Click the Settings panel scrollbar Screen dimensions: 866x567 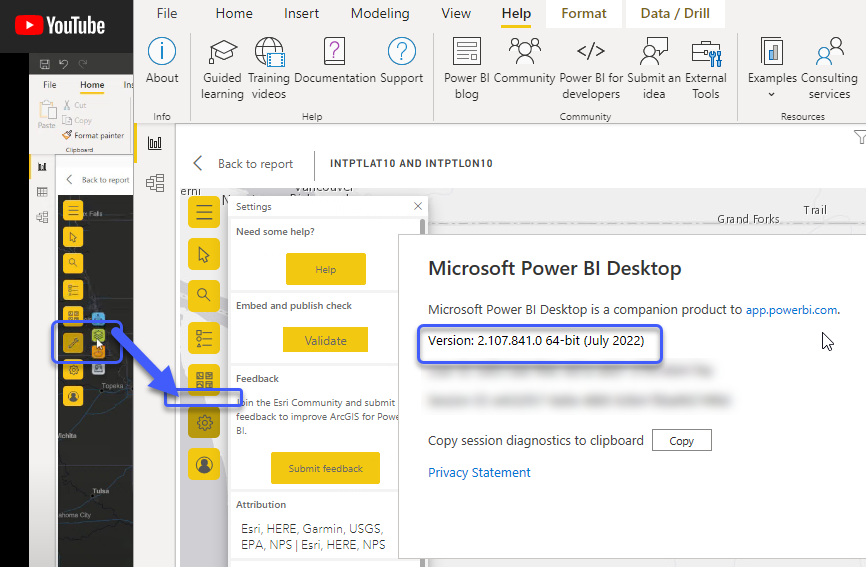423,227
